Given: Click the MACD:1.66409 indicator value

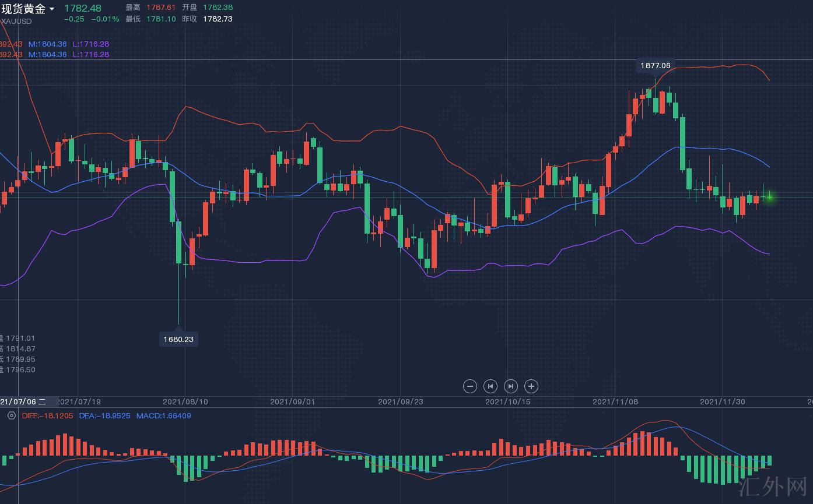Looking at the screenshot, I should tap(163, 415).
